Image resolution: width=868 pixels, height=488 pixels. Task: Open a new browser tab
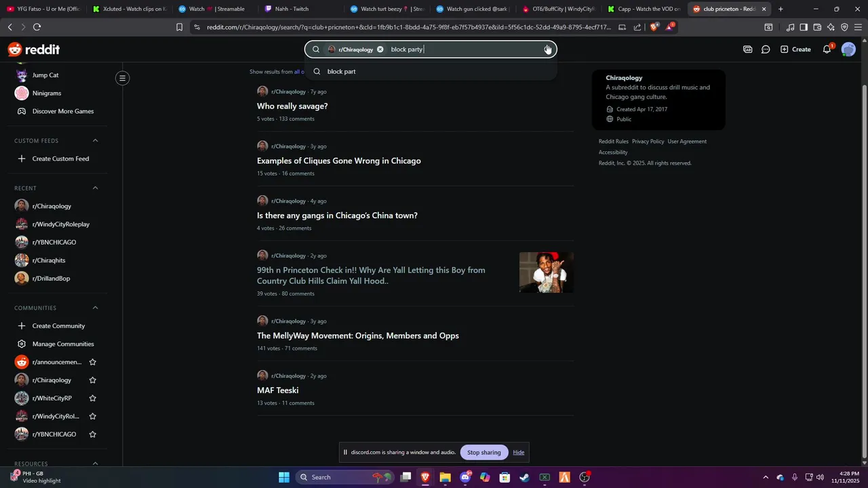click(x=781, y=9)
